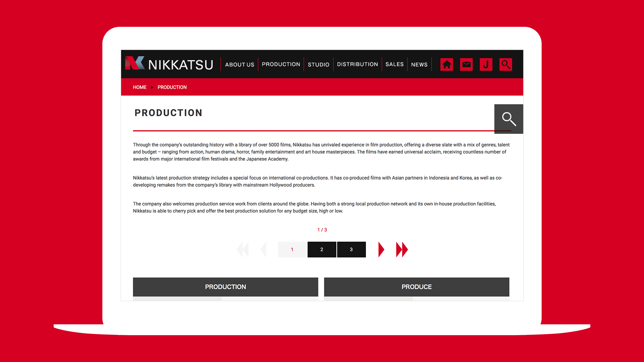Click the 'company also welcomes production service' paragraph
The image size is (644, 362).
[x=314, y=207]
